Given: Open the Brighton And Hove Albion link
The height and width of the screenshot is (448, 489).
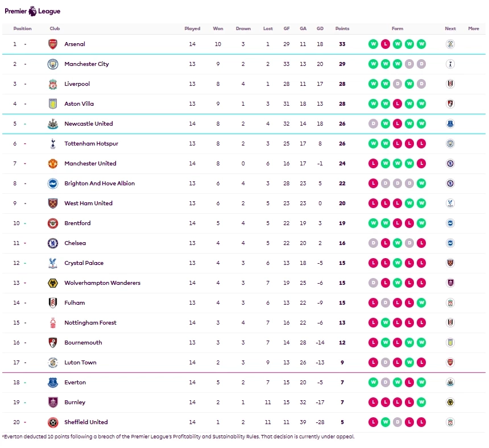Looking at the screenshot, I should [100, 184].
